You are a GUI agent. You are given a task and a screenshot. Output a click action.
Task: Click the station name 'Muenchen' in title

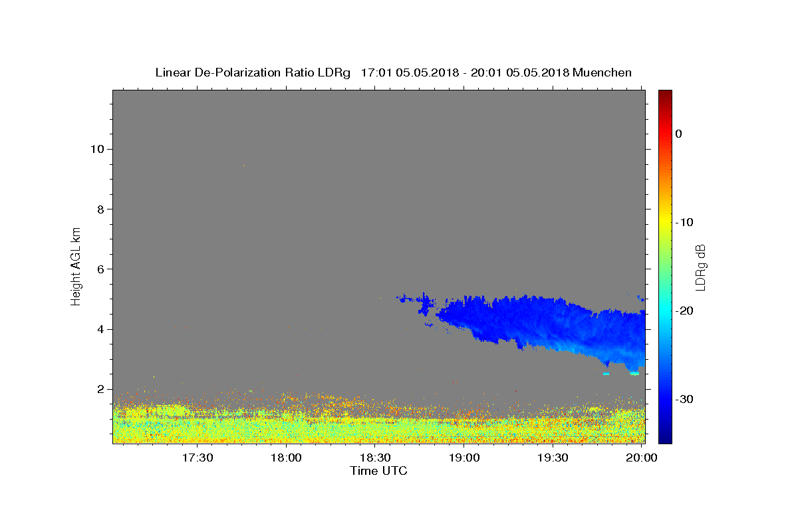(602, 72)
